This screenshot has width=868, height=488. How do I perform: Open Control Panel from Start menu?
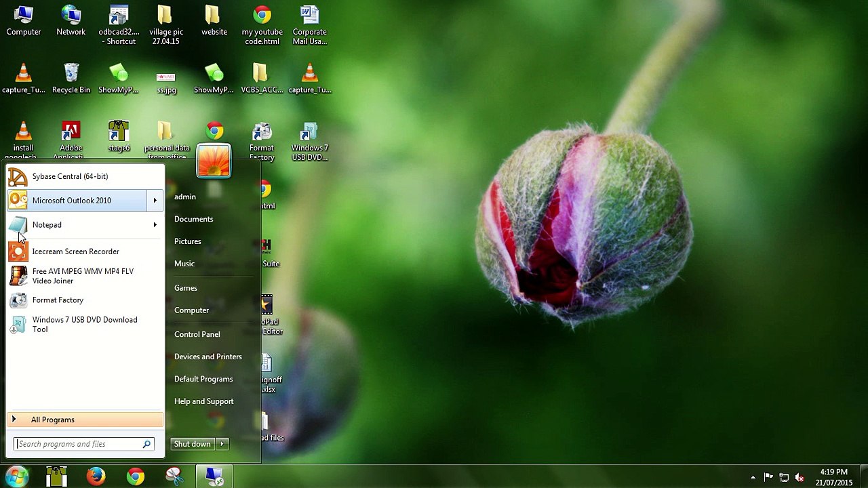click(197, 334)
